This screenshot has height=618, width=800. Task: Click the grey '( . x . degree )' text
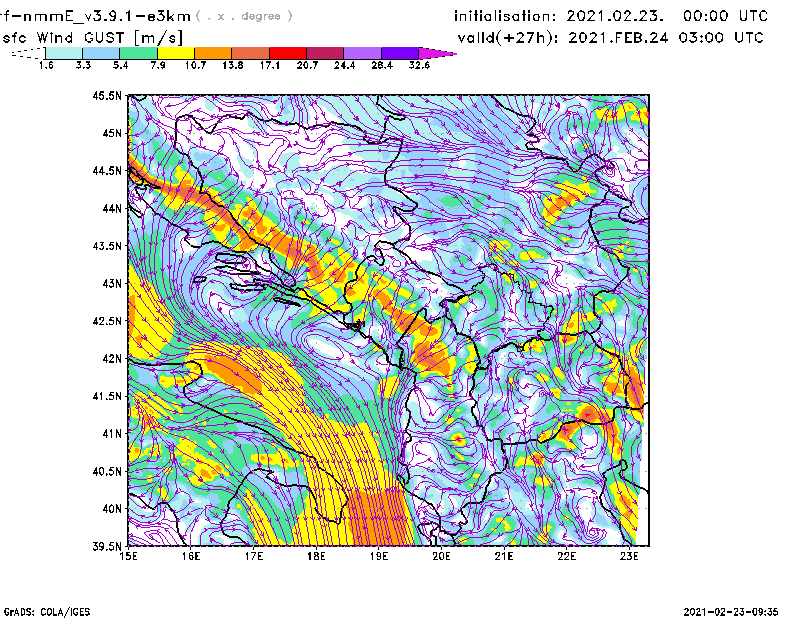click(x=244, y=16)
